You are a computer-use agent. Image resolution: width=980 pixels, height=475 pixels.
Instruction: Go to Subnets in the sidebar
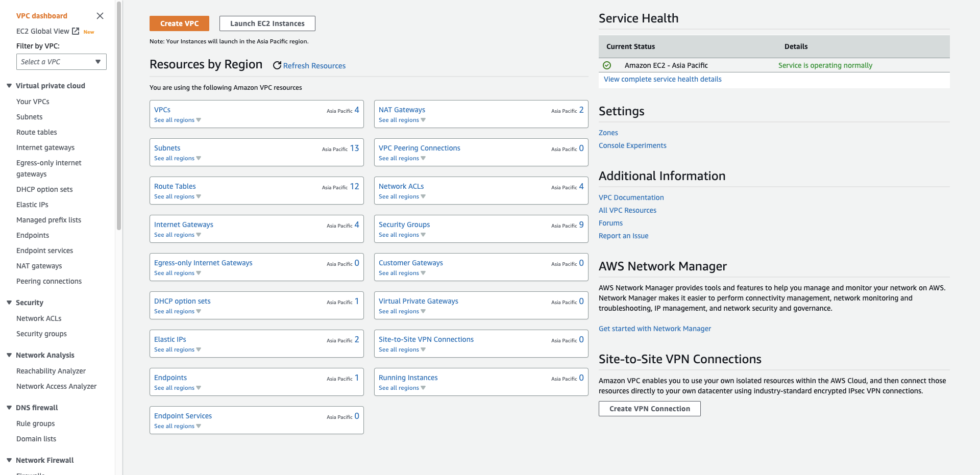click(30, 117)
